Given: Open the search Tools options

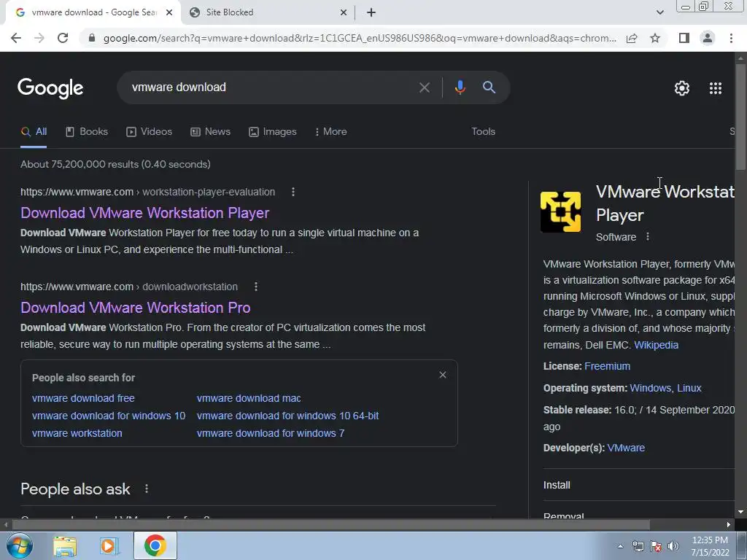Looking at the screenshot, I should tap(483, 131).
